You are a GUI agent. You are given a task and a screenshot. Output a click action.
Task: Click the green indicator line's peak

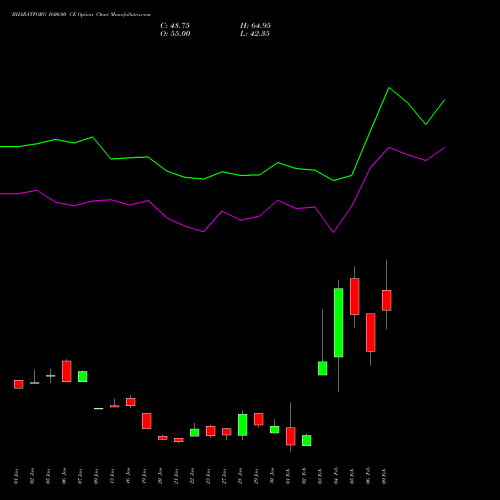pos(389,88)
